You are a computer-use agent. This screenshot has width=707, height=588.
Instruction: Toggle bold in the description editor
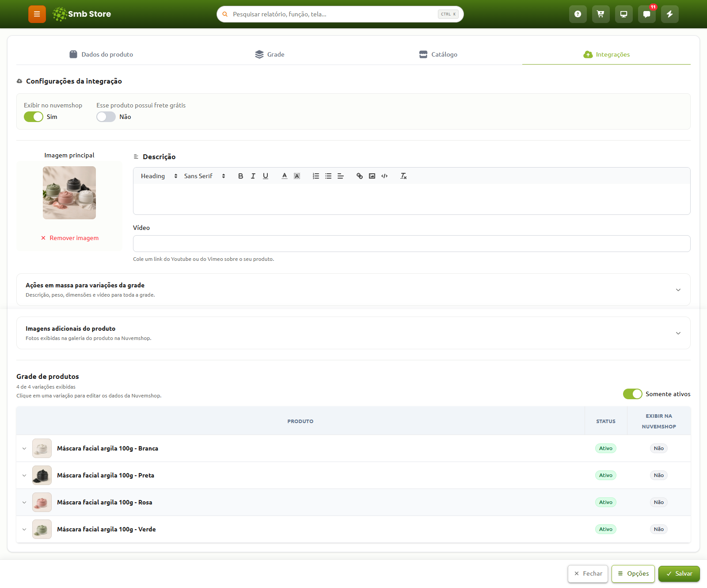240,176
